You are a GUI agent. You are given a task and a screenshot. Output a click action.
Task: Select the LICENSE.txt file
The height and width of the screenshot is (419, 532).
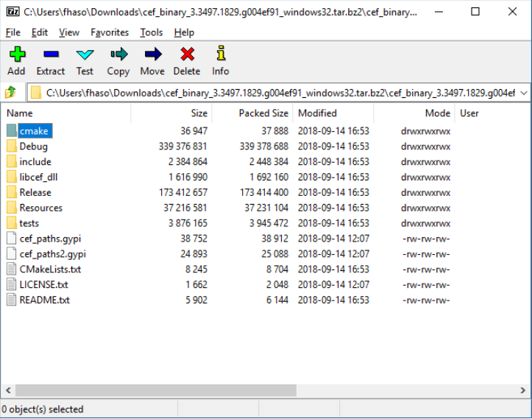[43, 284]
